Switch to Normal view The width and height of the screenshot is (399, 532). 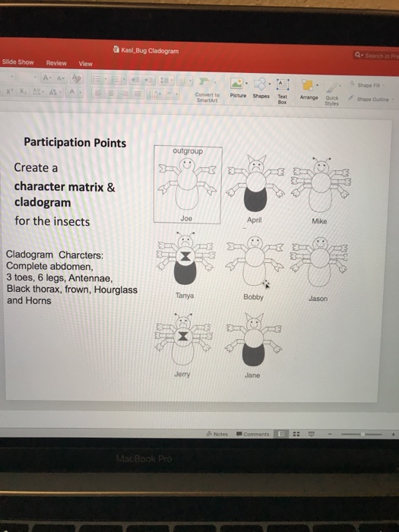pos(281,434)
